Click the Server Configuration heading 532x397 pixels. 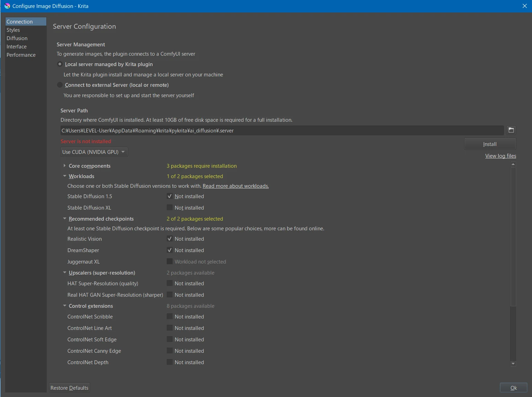pos(84,26)
